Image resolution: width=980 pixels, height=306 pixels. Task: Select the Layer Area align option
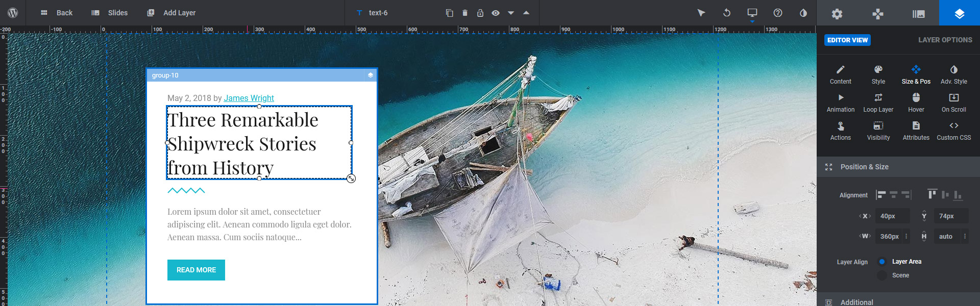coord(900,262)
